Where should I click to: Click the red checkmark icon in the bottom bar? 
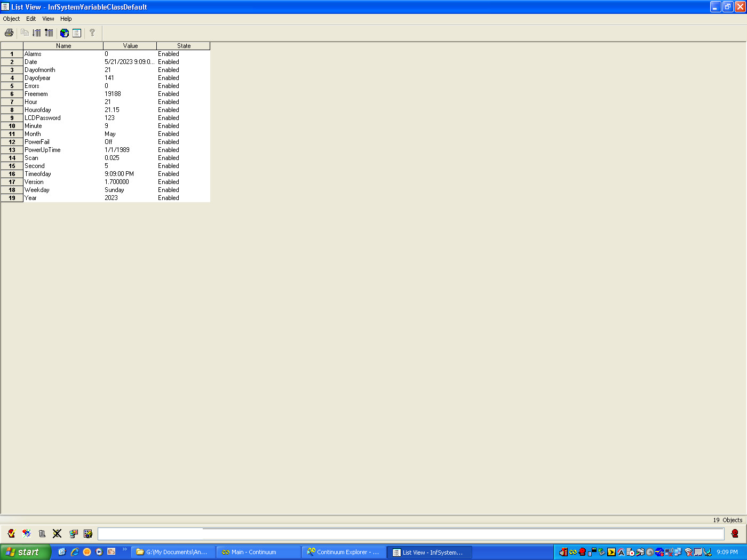point(11,533)
